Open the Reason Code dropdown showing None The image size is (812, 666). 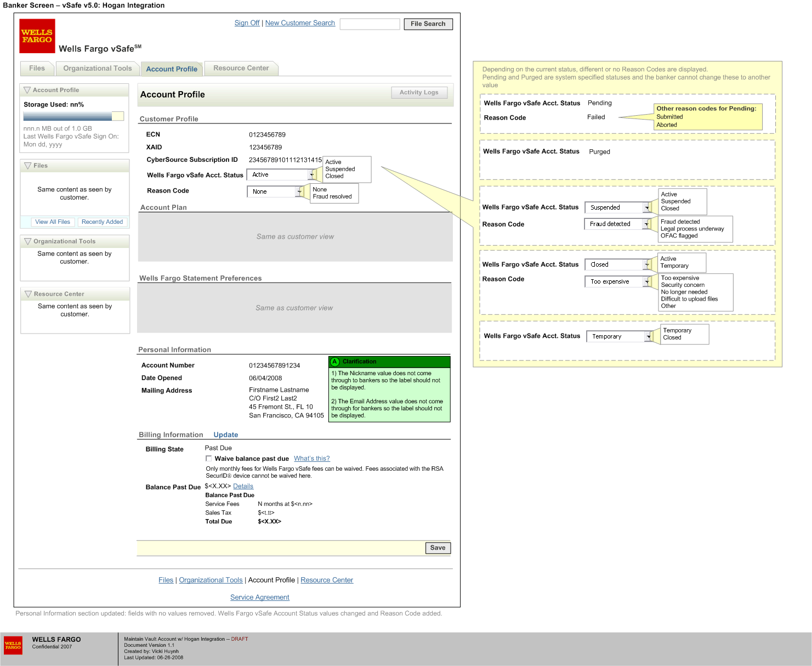point(276,191)
